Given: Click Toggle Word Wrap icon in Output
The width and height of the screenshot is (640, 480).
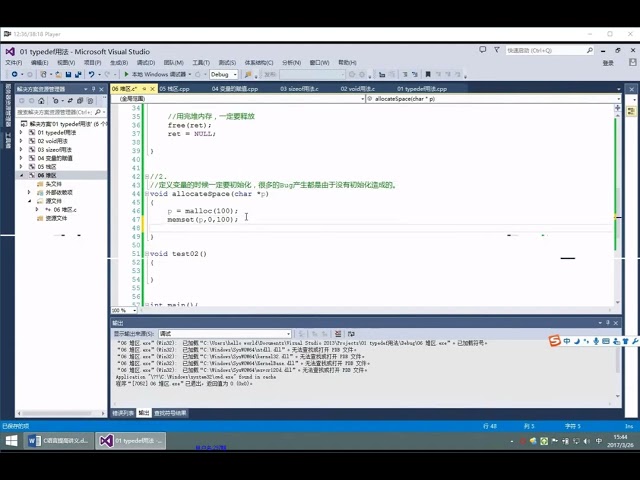Looking at the screenshot, I should tap(351, 334).
